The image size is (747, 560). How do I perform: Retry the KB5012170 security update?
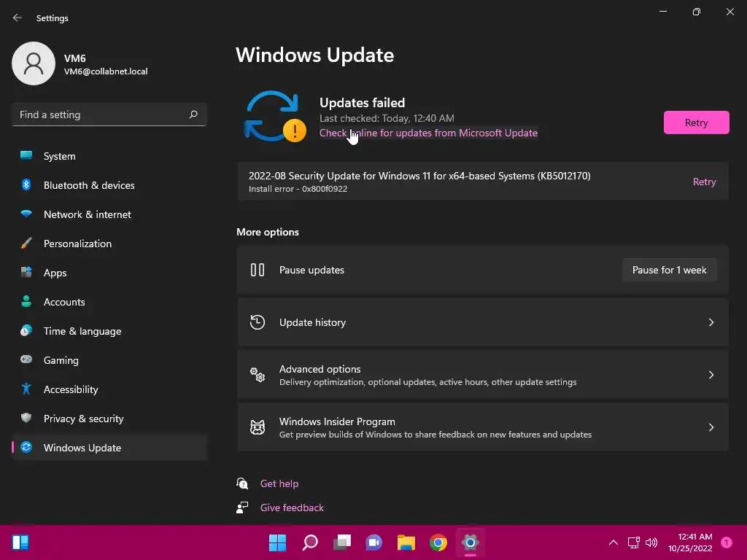tap(704, 182)
